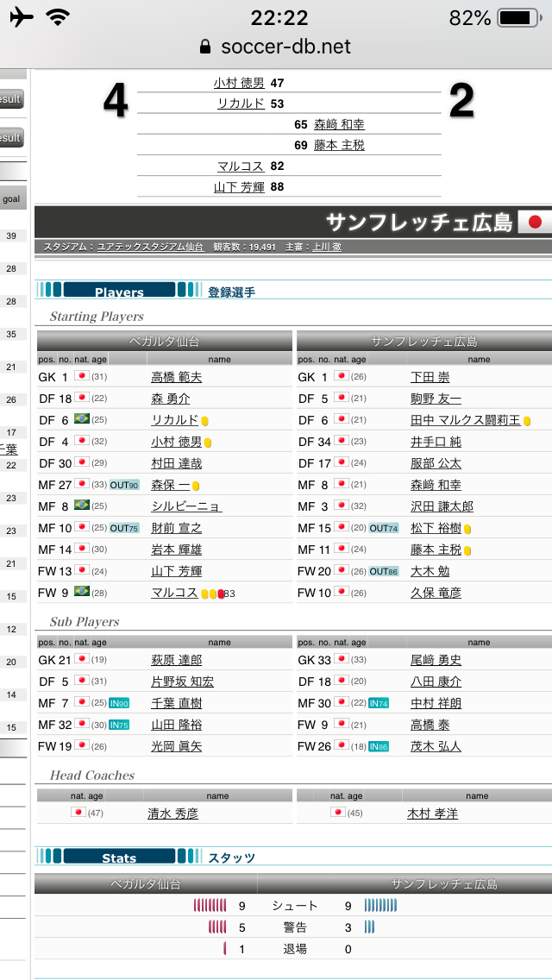
Task: Tap the lock icon in the address bar
Action: [204, 47]
